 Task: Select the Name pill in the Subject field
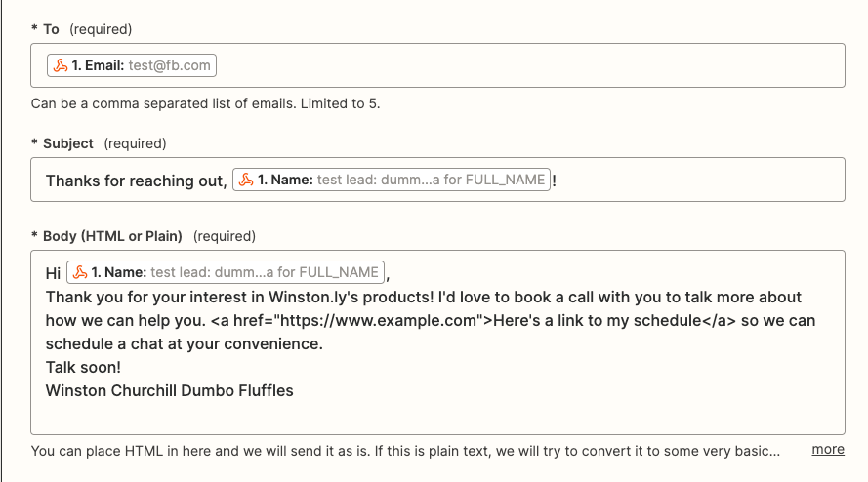pos(391,180)
